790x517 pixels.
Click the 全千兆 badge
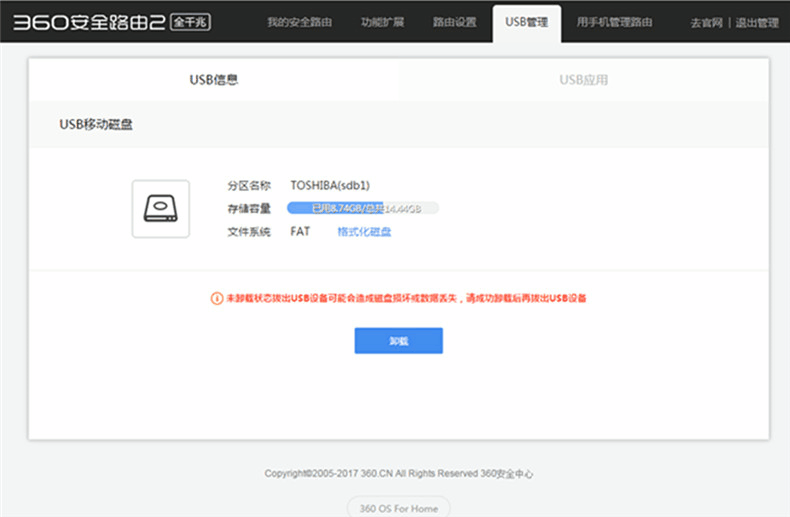[190, 22]
